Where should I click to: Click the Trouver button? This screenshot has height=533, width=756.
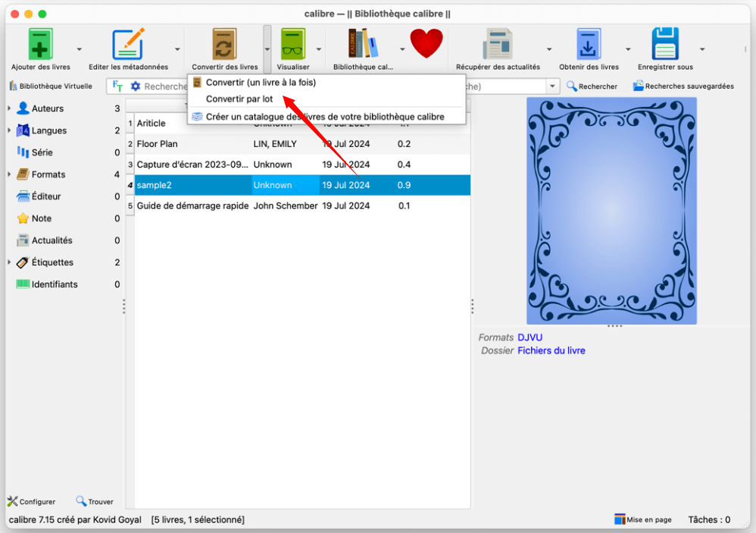95,501
